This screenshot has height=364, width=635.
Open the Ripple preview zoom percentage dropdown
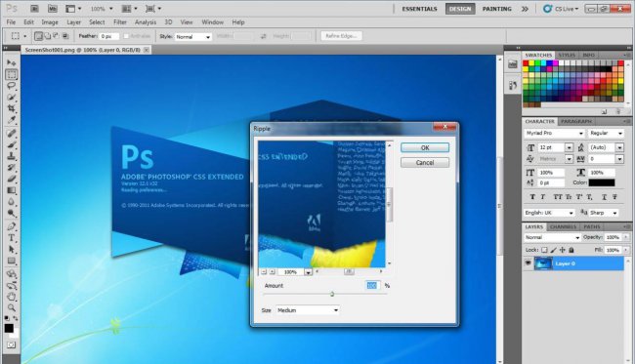point(308,272)
